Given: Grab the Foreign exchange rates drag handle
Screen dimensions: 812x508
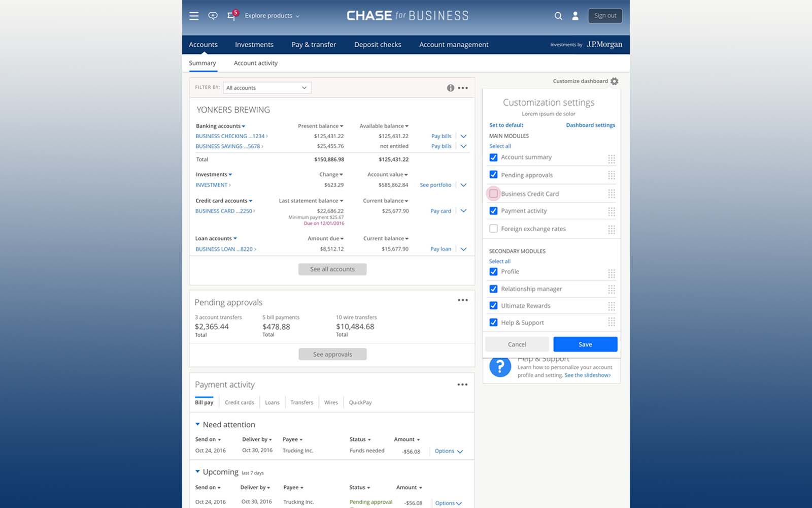Looking at the screenshot, I should click(612, 230).
